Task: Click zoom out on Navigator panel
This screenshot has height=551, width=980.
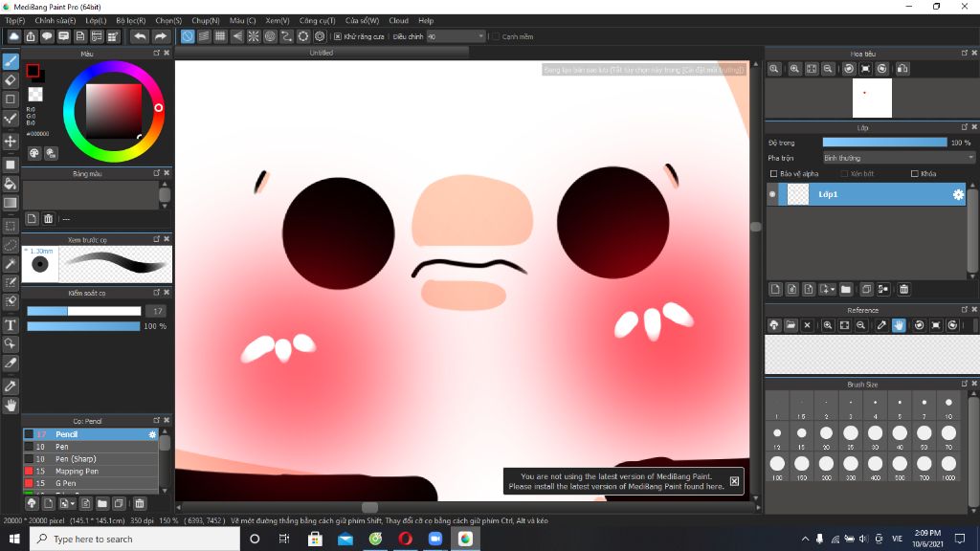Action: 828,69
